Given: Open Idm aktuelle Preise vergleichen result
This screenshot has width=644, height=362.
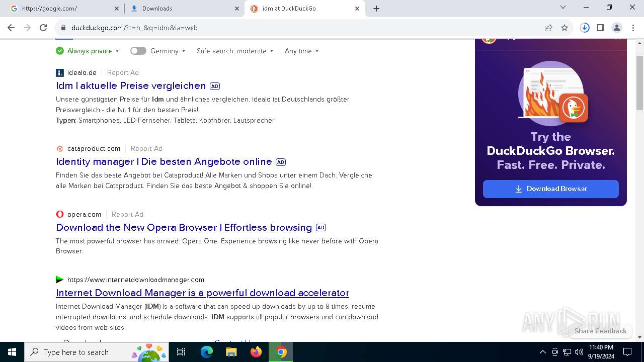Looking at the screenshot, I should pos(131,85).
